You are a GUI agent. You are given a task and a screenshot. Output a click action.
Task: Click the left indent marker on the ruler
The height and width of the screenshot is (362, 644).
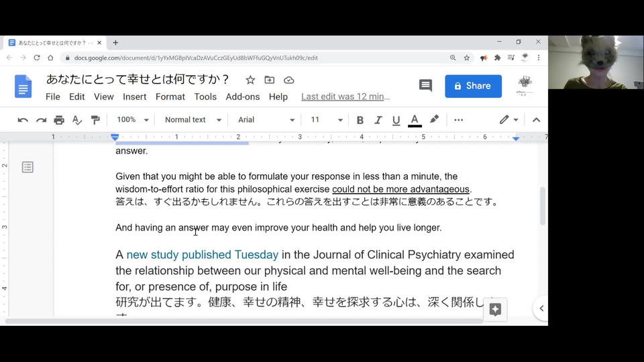tap(115, 137)
